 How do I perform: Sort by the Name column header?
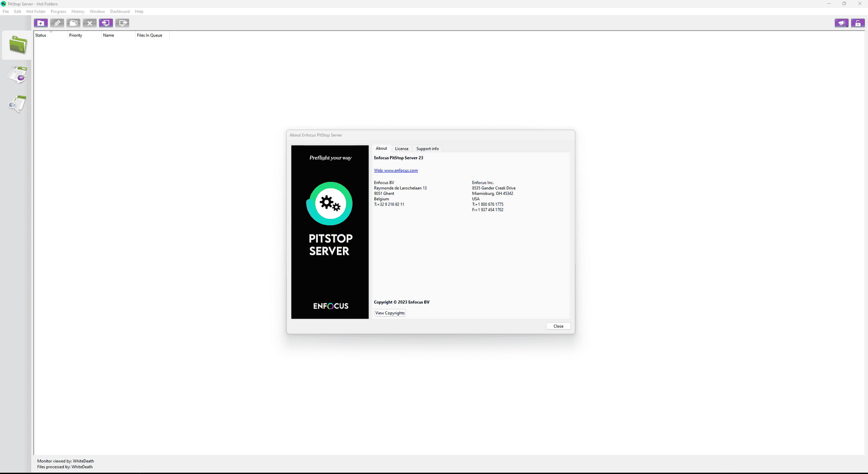(118, 35)
